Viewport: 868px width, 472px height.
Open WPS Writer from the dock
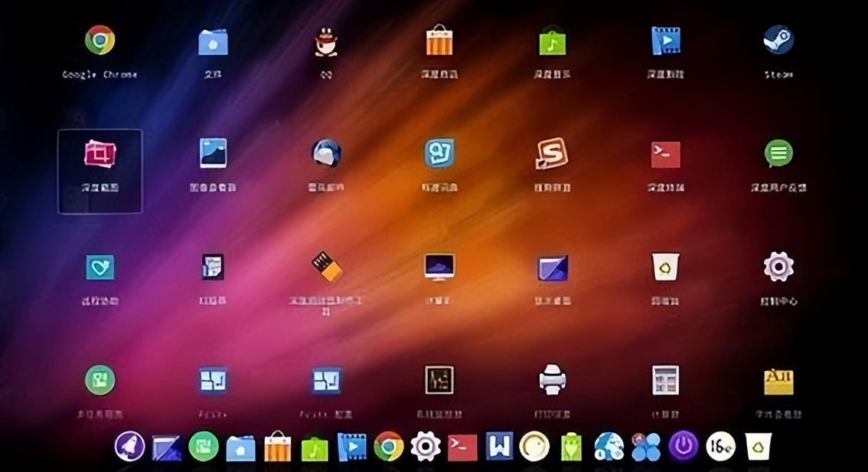tap(499, 446)
